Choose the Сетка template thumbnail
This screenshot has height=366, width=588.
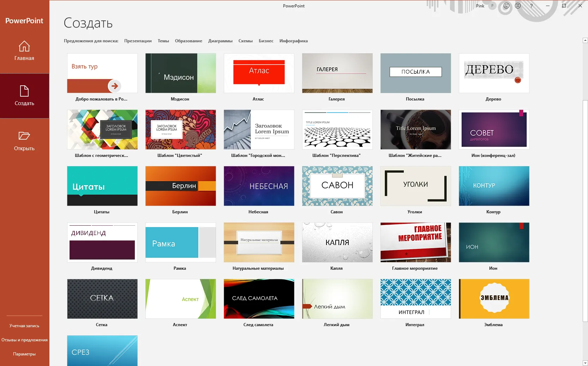coord(102,299)
